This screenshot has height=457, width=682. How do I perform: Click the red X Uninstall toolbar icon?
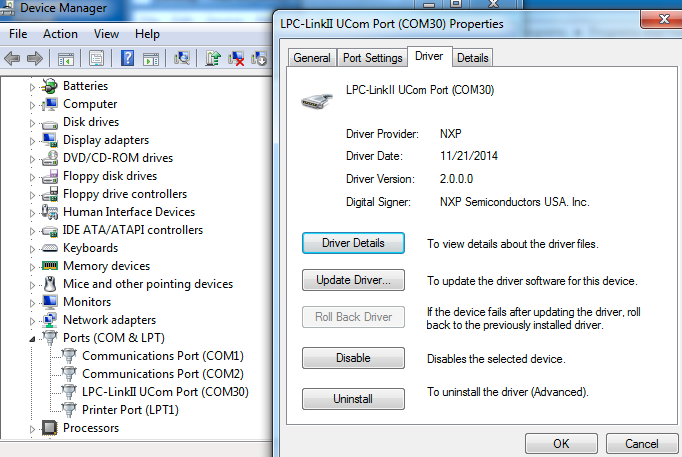coord(237,58)
